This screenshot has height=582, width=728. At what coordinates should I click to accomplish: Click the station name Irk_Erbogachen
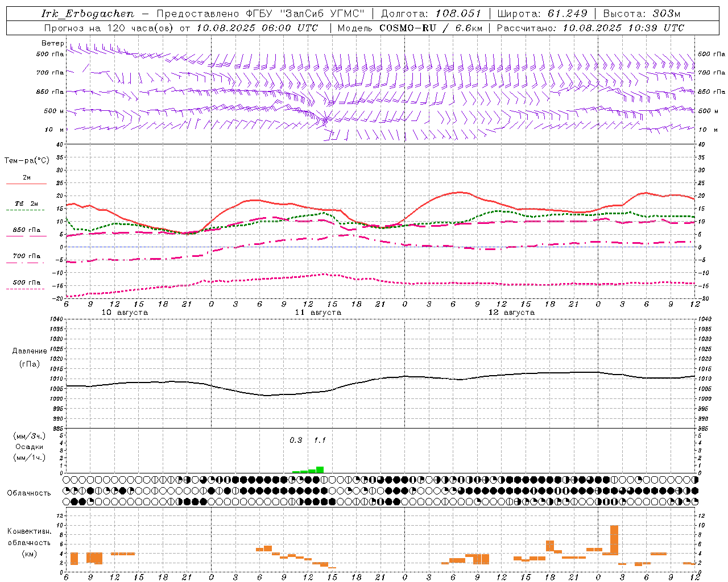[88, 14]
